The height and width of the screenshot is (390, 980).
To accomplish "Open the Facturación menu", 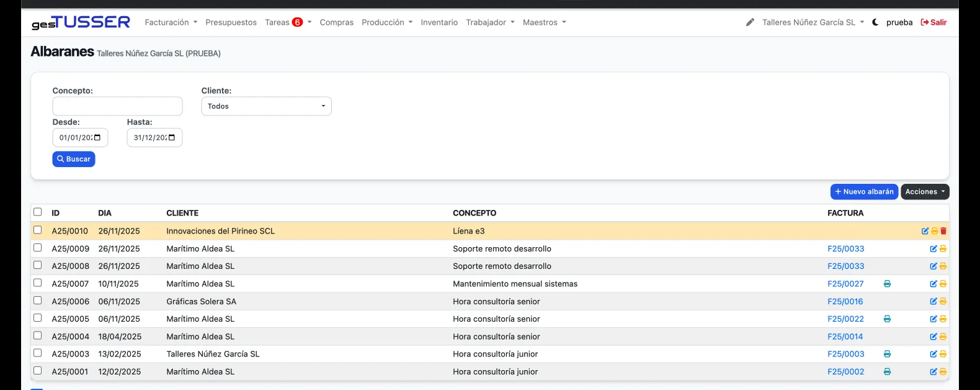I will [x=171, y=22].
